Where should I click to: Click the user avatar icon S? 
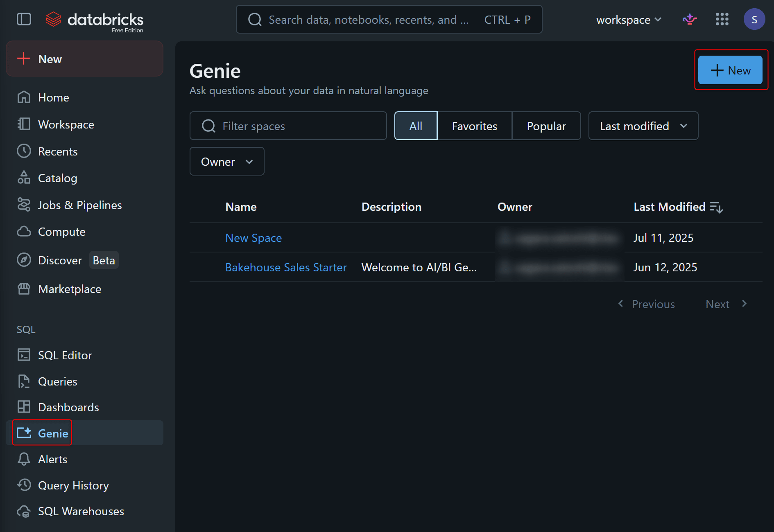[754, 19]
